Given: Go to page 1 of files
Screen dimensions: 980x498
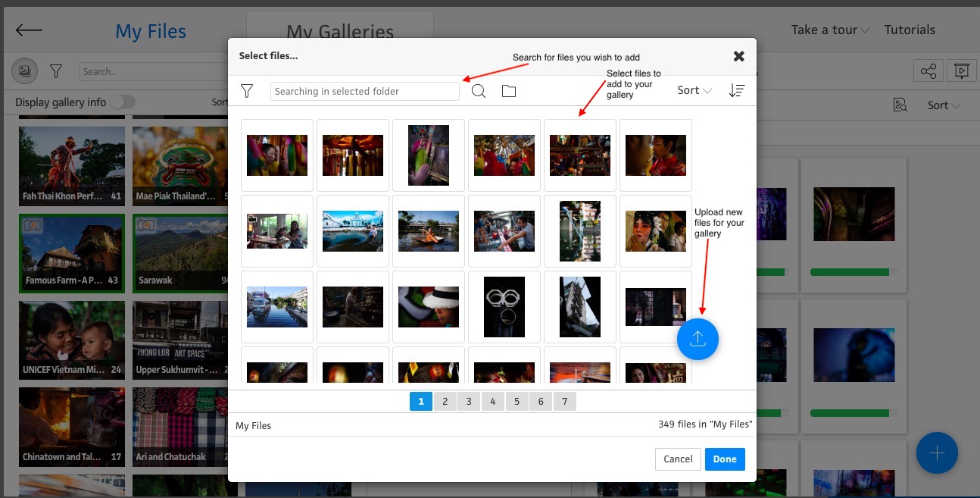Looking at the screenshot, I should pos(421,402).
